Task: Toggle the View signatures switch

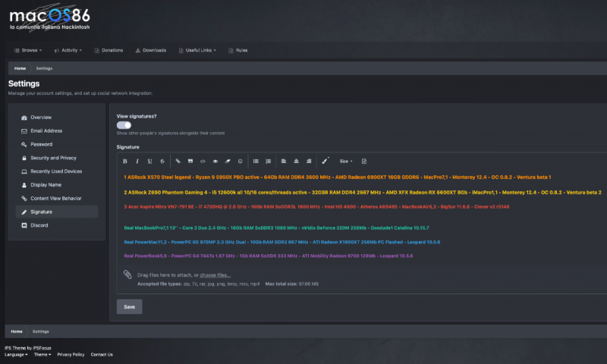Action: [x=124, y=125]
